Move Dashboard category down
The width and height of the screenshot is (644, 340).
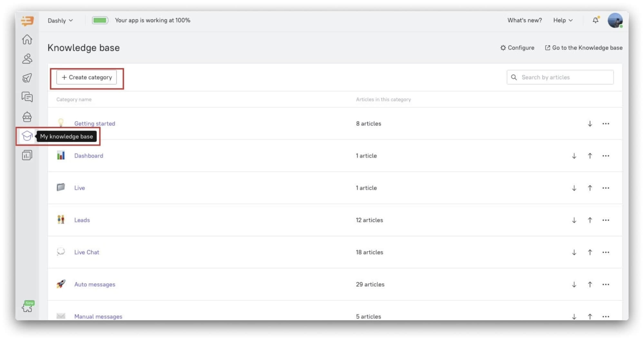[x=574, y=156]
